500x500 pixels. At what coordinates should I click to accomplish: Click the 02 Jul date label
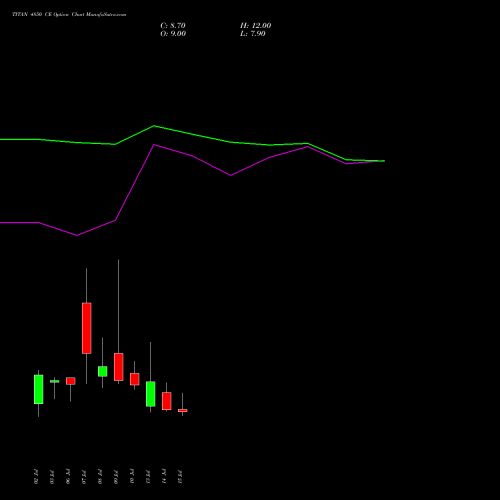36,477
